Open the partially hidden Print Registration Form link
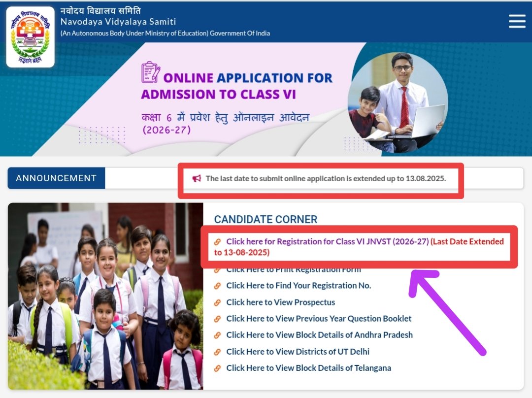The image size is (532, 398). [x=294, y=271]
